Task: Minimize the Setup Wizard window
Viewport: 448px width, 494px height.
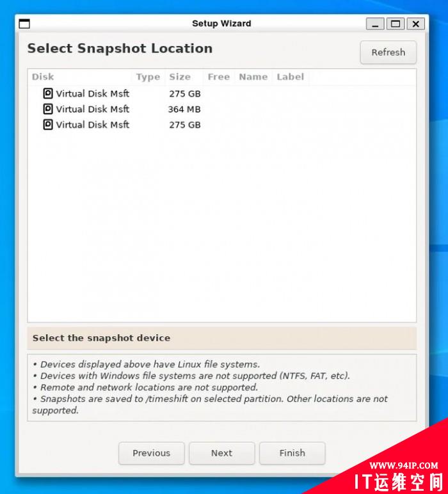Action: pyautogui.click(x=375, y=24)
